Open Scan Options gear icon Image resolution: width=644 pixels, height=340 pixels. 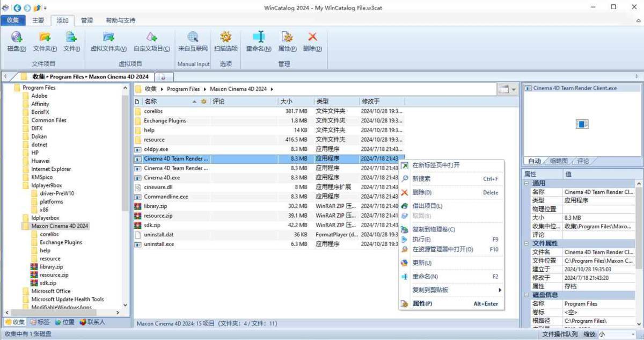point(225,37)
